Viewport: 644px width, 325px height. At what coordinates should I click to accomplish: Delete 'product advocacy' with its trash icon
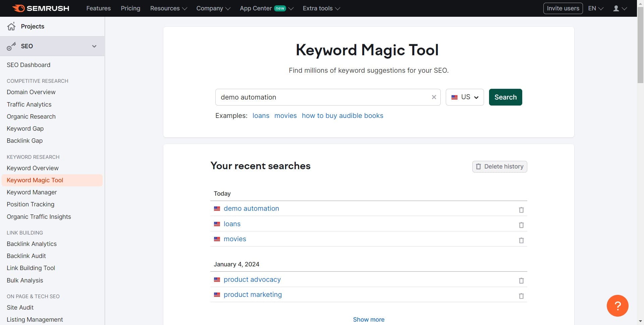click(x=521, y=281)
